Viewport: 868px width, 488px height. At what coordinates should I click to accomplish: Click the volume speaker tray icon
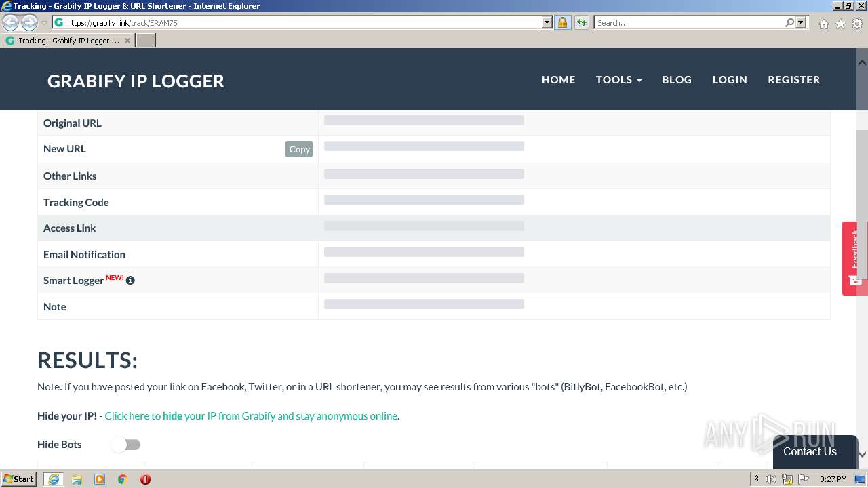[x=771, y=479]
